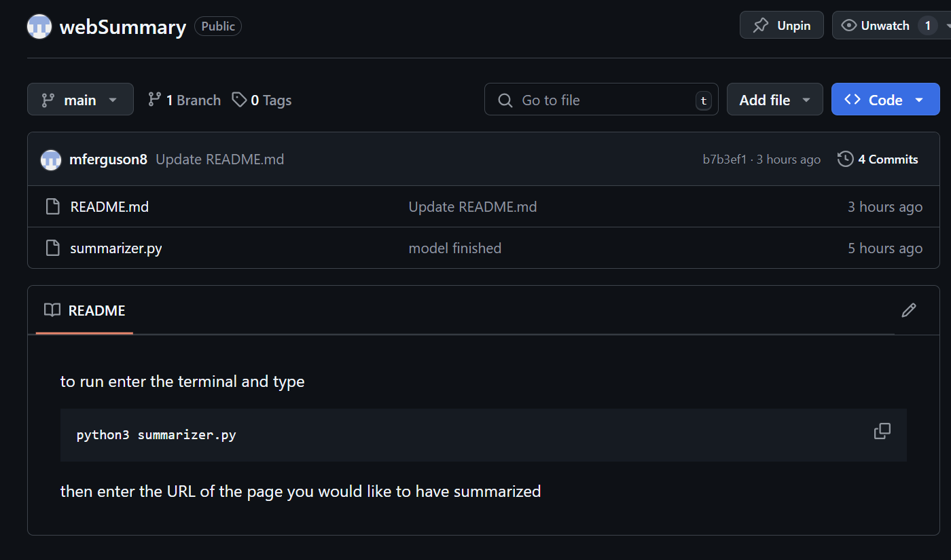
Task: Open the "model finished" commit message
Action: pos(454,248)
